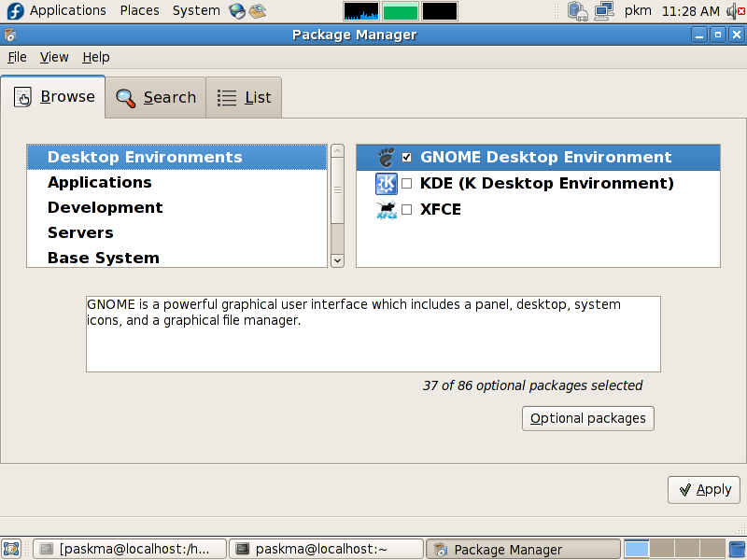Viewport: 747px width, 560px height.
Task: Open paskma@localhost:~ terminal taskbar button
Action: [x=326, y=550]
